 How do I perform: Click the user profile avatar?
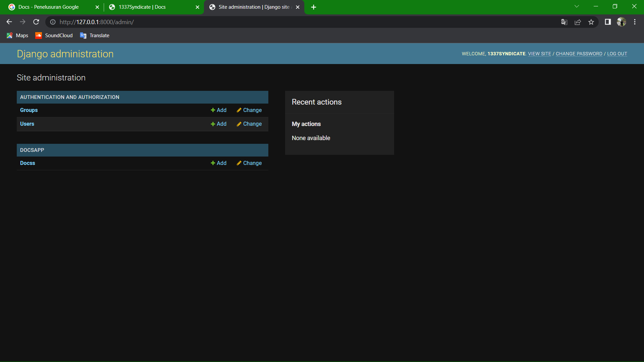click(621, 22)
